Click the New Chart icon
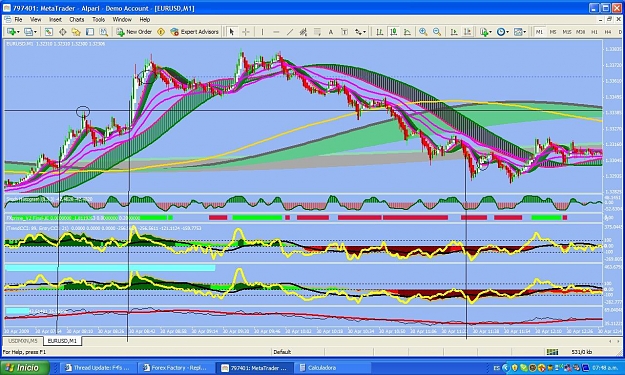The height and width of the screenshot is (375, 625). click(x=11, y=32)
